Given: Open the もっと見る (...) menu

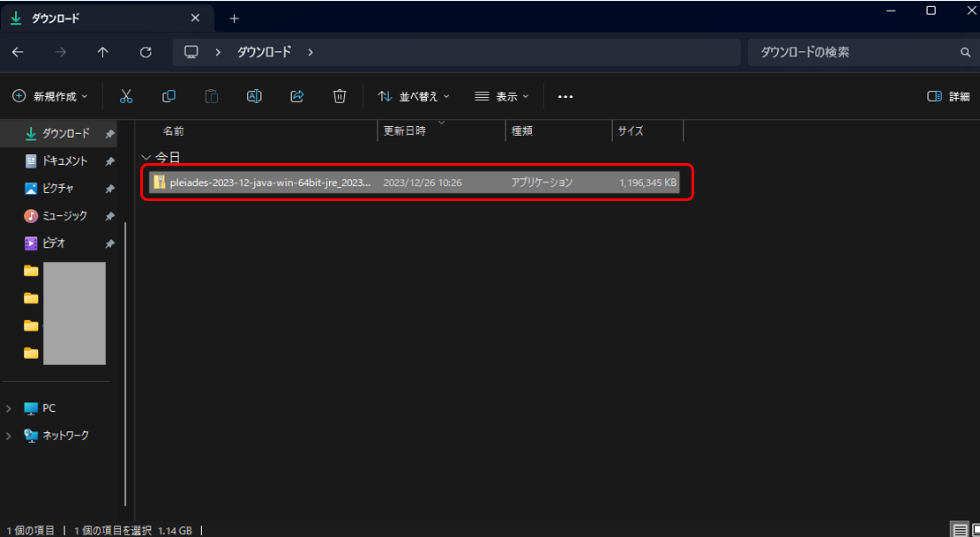Looking at the screenshot, I should (565, 95).
